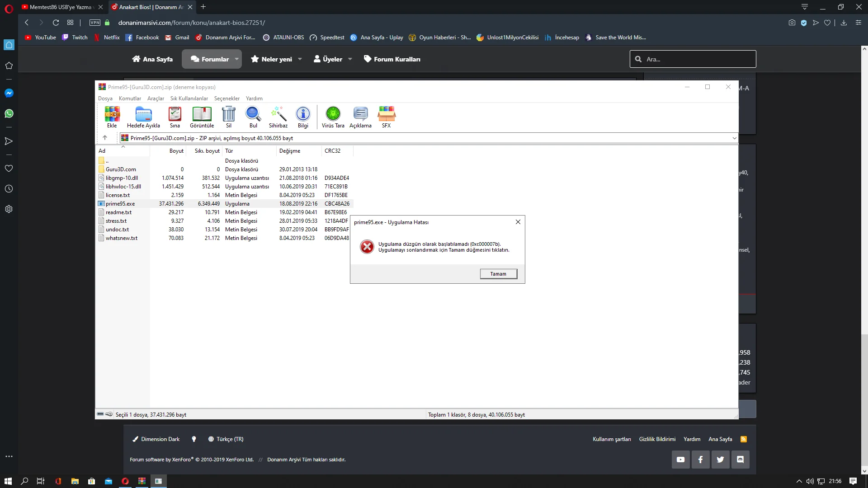Toggle the VPN badge in address bar
The width and height of the screenshot is (868, 488).
pyautogui.click(x=95, y=23)
